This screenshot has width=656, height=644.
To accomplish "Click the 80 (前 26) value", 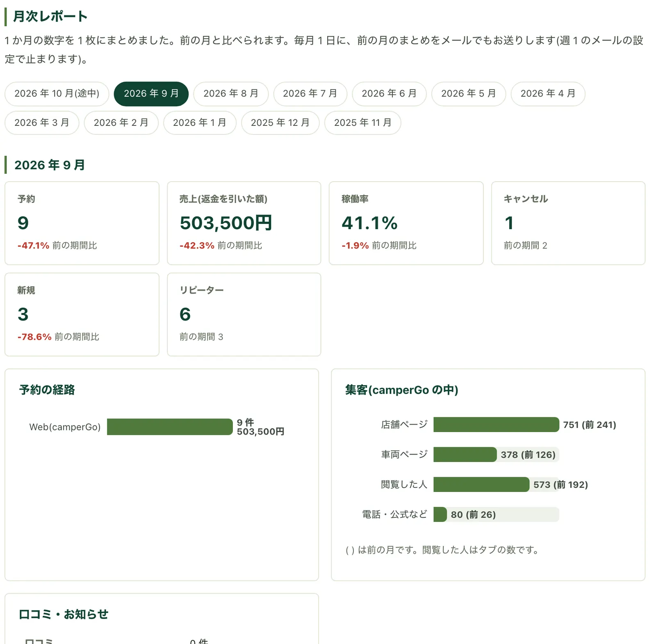I will [x=473, y=514].
